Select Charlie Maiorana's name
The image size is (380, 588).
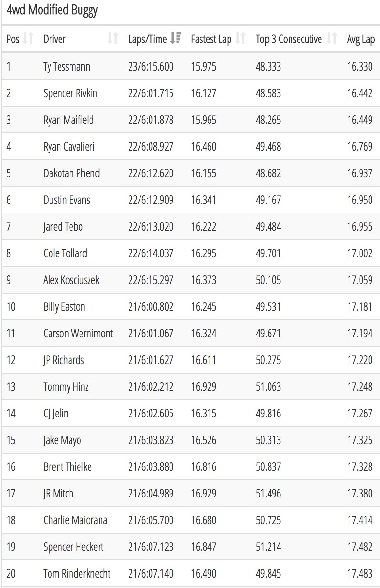[x=75, y=520]
